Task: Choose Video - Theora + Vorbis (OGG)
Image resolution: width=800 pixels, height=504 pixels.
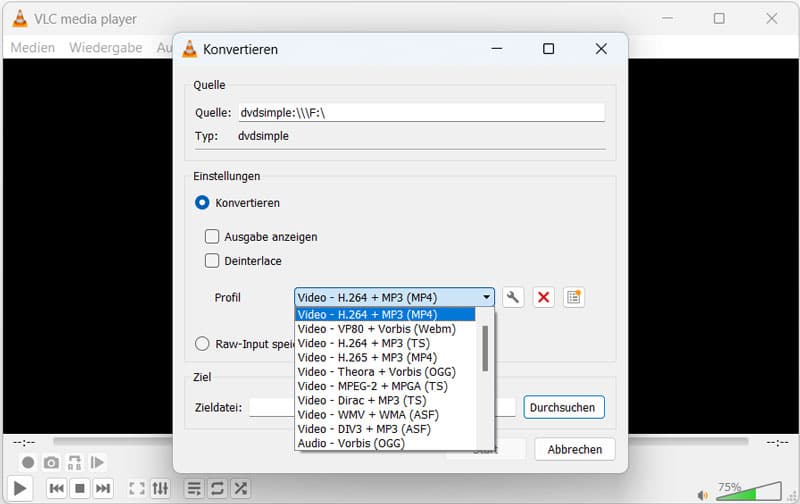Action: 385,372
